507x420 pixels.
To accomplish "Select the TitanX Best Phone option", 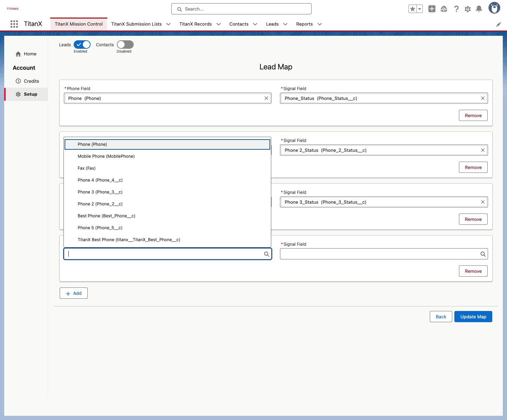I will (167, 240).
